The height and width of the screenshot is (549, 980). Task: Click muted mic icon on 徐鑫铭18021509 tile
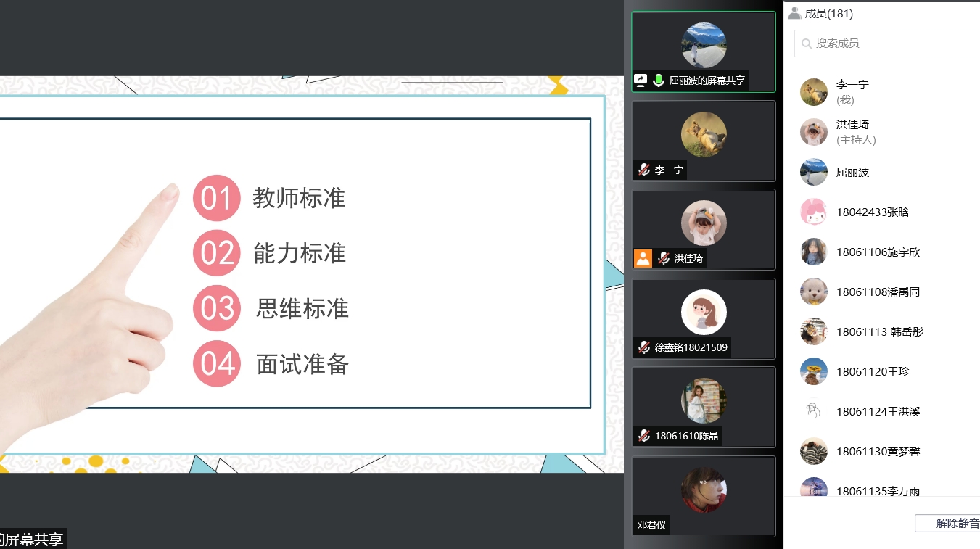643,347
